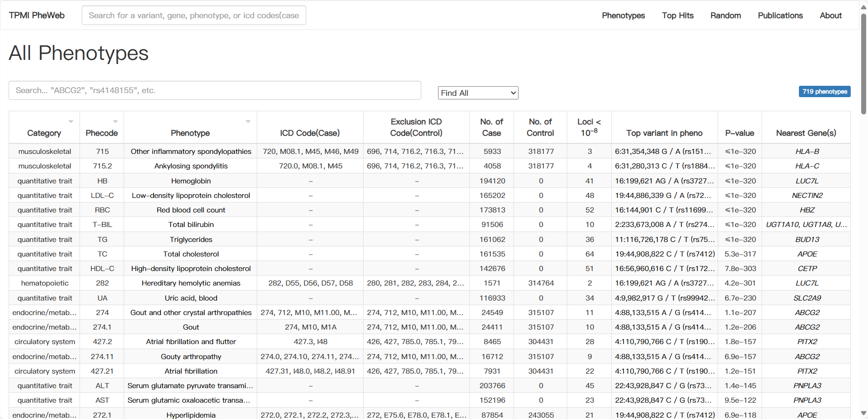Screen dimensions: 868x419
Task: Open the Publications nav item
Action: click(x=780, y=15)
